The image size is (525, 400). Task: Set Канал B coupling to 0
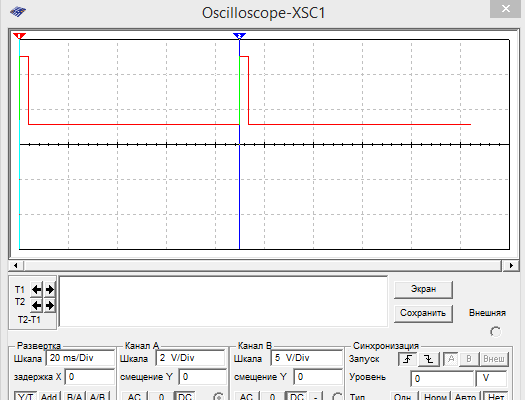[x=273, y=396]
